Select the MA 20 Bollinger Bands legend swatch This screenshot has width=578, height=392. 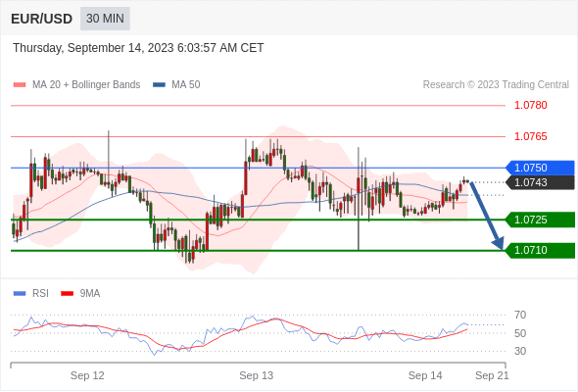click(x=20, y=85)
